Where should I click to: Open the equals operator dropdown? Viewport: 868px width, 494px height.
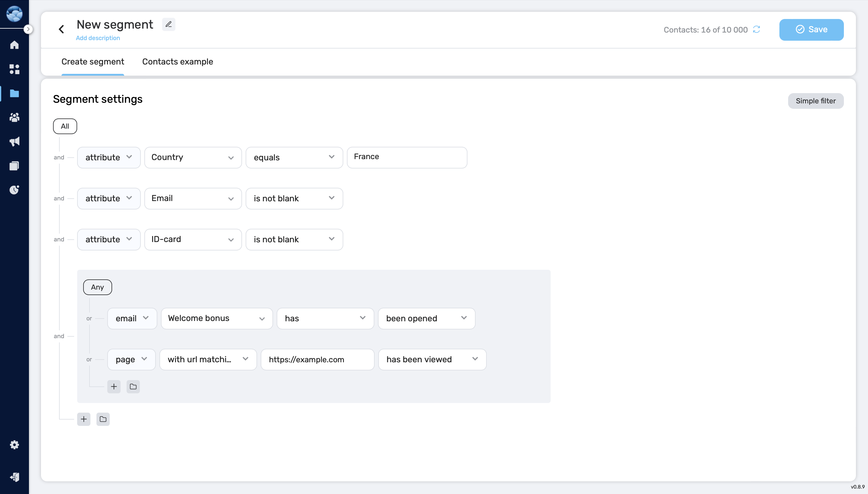294,157
